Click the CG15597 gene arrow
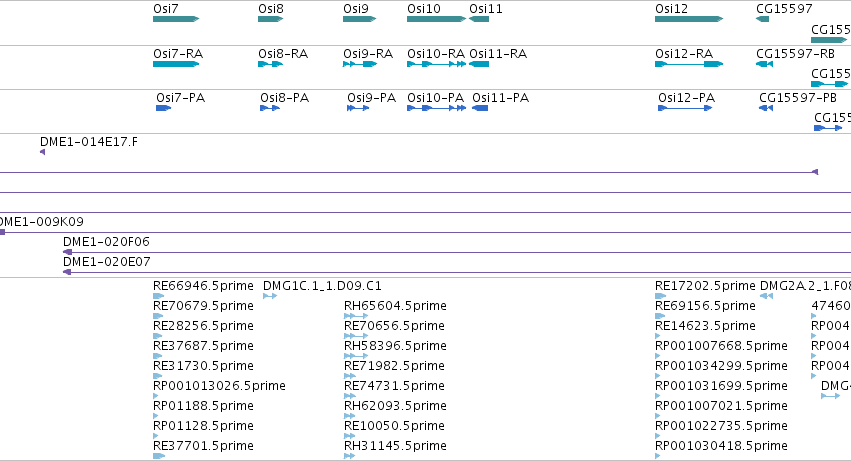This screenshot has height=461, width=851. 762,19
